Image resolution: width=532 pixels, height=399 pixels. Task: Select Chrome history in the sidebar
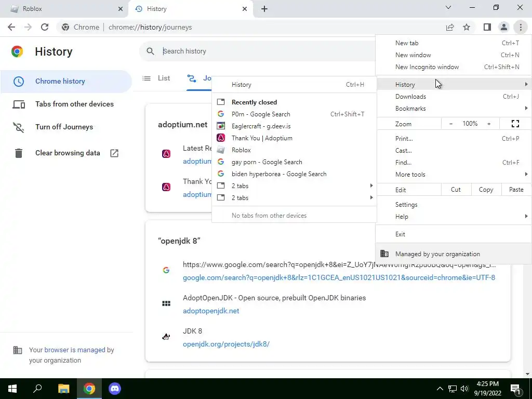click(66, 82)
